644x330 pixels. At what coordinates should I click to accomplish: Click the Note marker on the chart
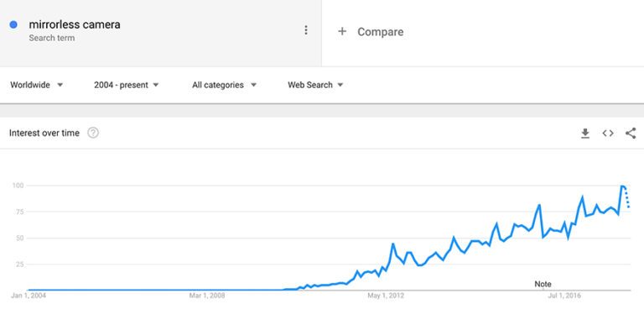[x=543, y=284]
